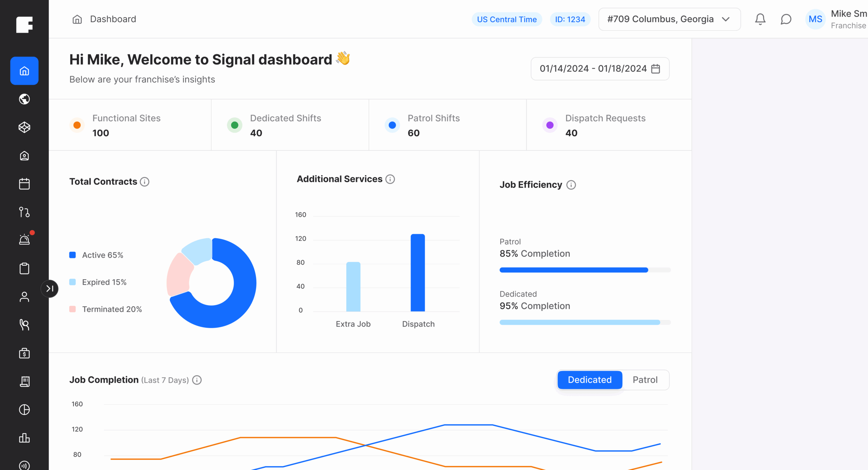Viewport: 868px width, 470px height.
Task: Switch Job Completion to Patrol
Action: [x=645, y=380]
